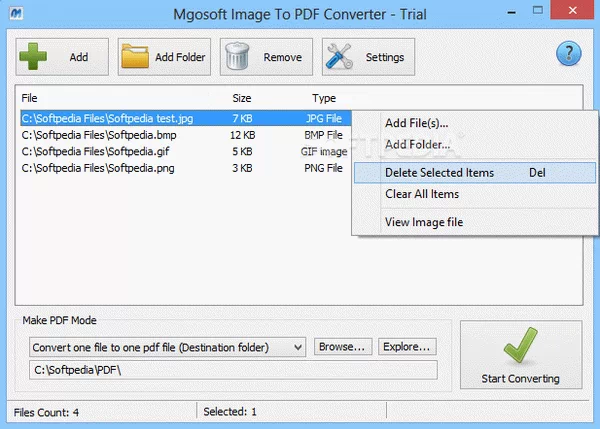The width and height of the screenshot is (600, 429).
Task: Select the row Softpedia.bmp
Action: (186, 135)
